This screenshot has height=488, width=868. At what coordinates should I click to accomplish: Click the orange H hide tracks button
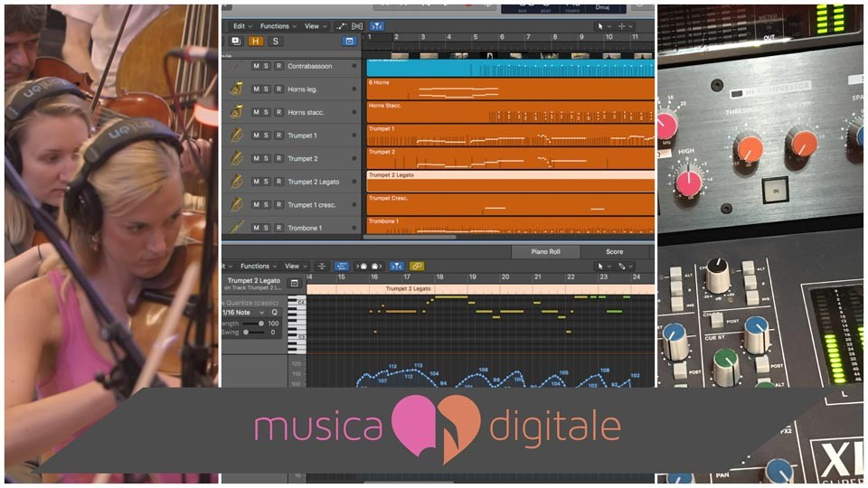(x=256, y=42)
